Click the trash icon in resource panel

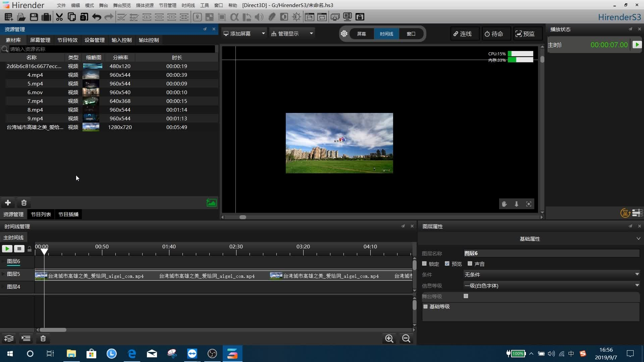tap(24, 202)
